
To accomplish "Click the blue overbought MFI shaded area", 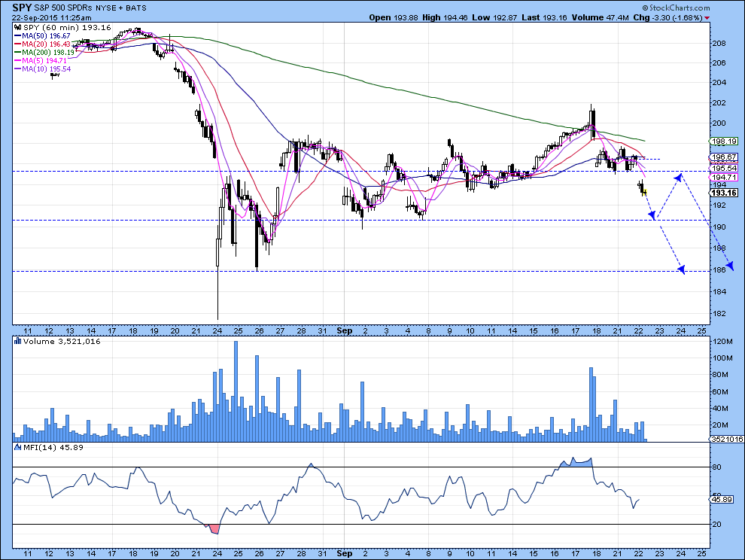I will [576, 462].
